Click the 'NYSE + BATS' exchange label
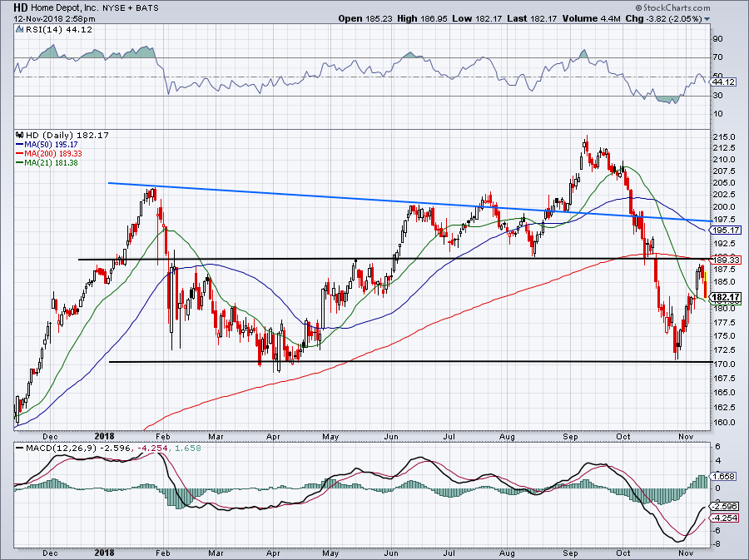 tap(131, 8)
